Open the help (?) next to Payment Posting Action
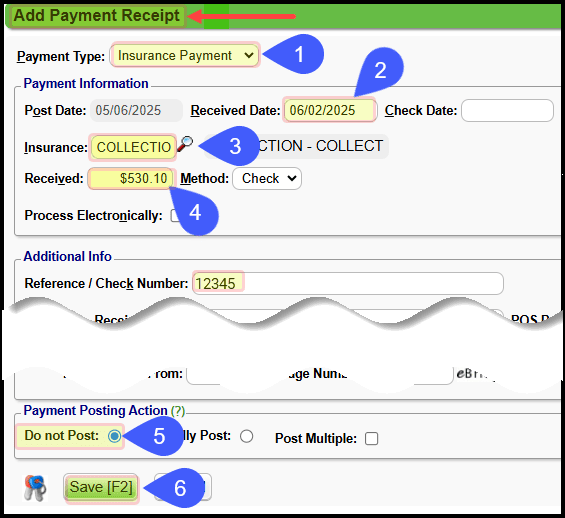 [x=178, y=411]
